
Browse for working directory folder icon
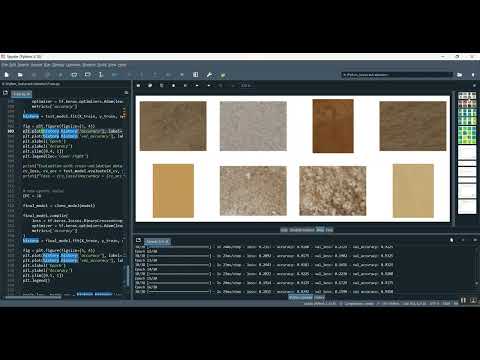[x=460, y=75]
